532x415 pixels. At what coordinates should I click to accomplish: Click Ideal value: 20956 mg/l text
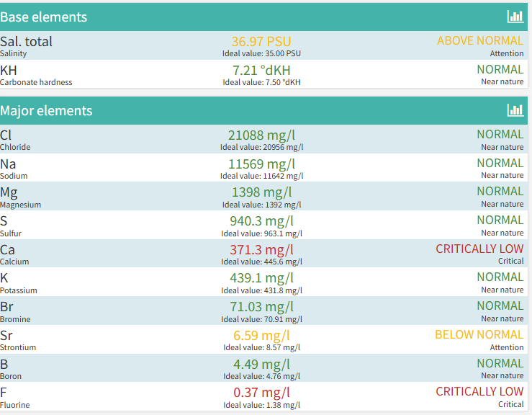(x=261, y=147)
